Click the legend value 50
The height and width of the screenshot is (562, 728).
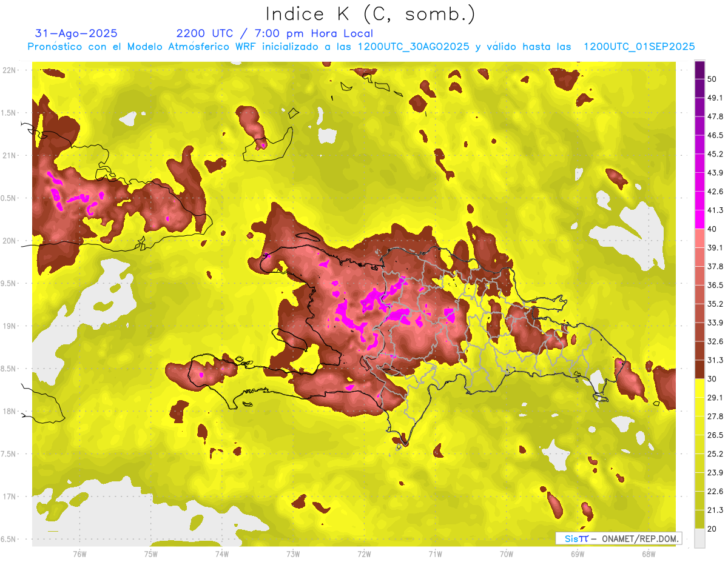coord(713,79)
